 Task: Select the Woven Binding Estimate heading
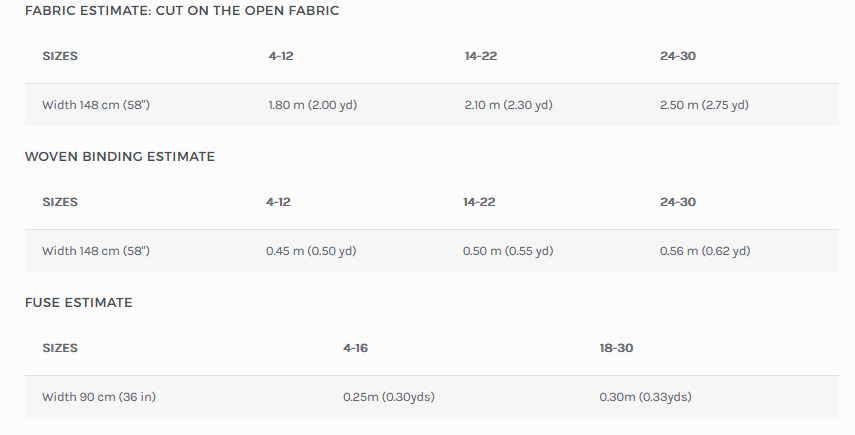point(120,157)
